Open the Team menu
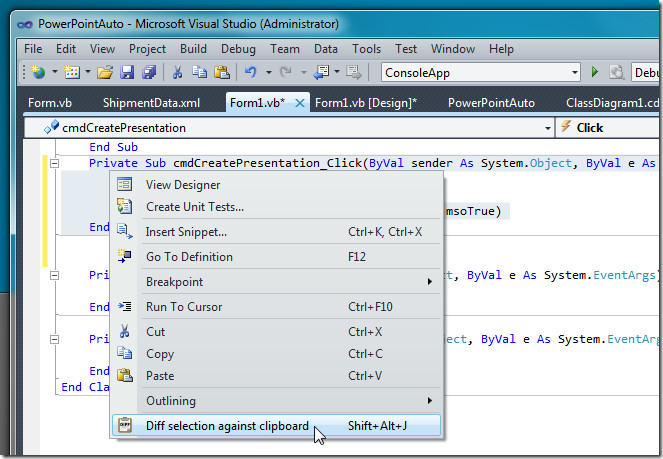 pyautogui.click(x=285, y=49)
